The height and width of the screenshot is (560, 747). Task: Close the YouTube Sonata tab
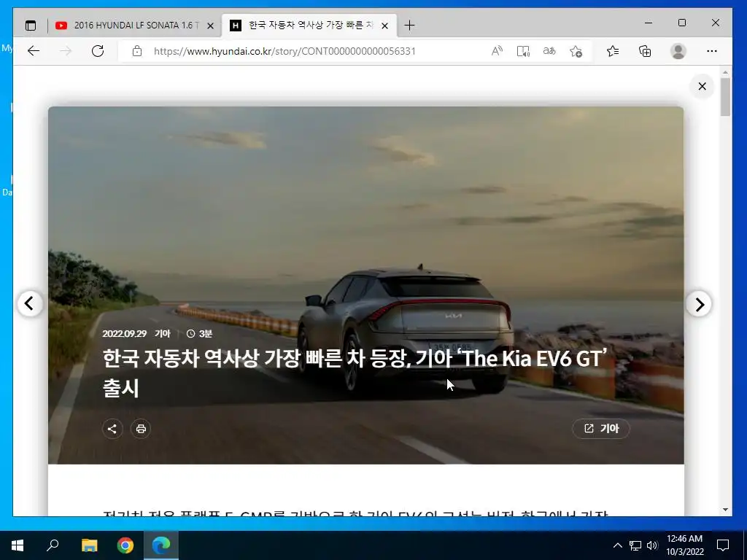point(210,26)
